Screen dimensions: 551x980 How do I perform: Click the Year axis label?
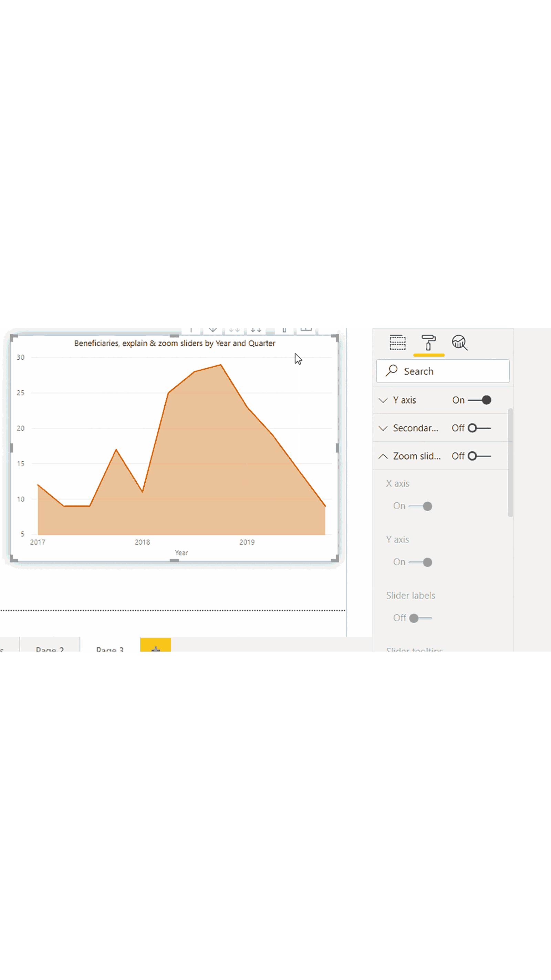181,552
